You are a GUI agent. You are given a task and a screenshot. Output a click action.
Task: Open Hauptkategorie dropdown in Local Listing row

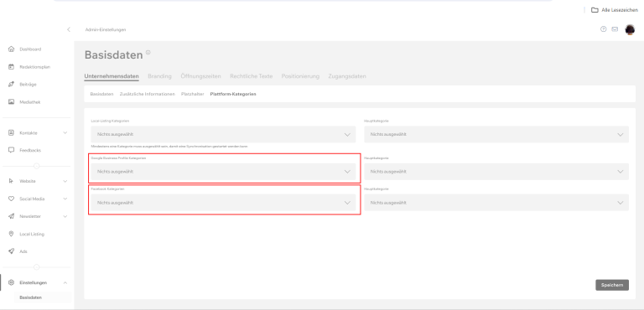coord(496,134)
